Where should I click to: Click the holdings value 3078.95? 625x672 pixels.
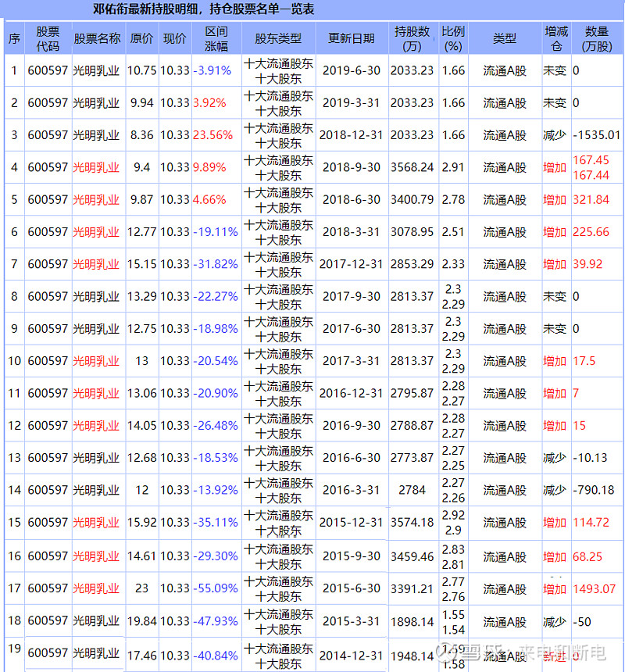412,232
